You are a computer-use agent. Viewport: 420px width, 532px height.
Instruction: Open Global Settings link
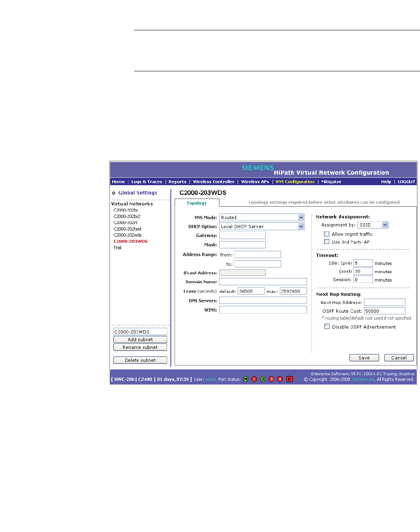[138, 193]
